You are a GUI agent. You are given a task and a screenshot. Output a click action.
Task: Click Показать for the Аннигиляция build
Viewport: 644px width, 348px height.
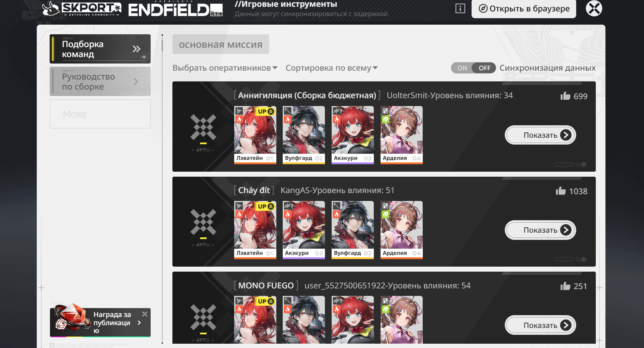tap(540, 135)
